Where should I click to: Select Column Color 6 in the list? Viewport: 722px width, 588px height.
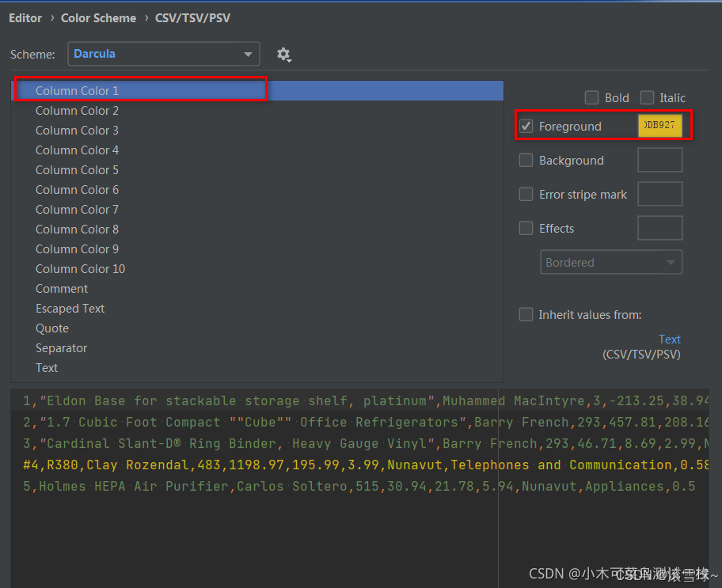tap(257, 190)
